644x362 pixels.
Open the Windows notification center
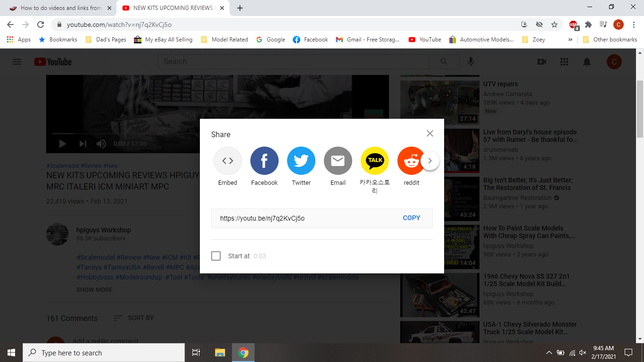628,353
